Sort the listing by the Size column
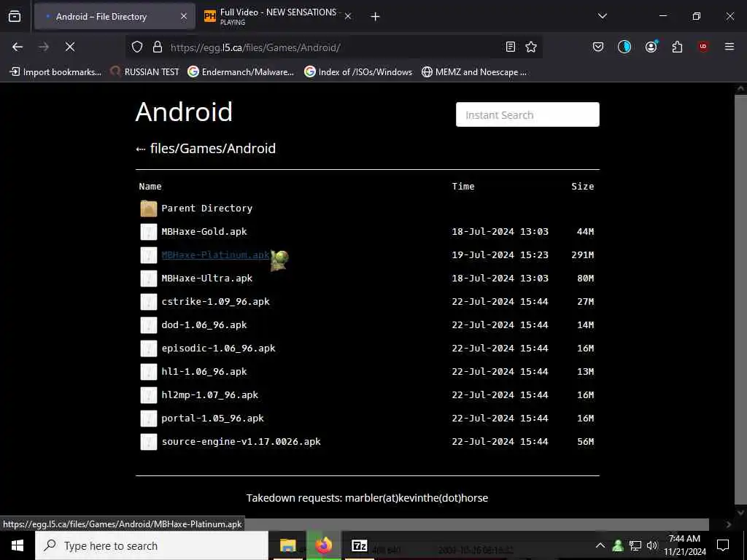Image resolution: width=747 pixels, height=560 pixels. pos(583,186)
